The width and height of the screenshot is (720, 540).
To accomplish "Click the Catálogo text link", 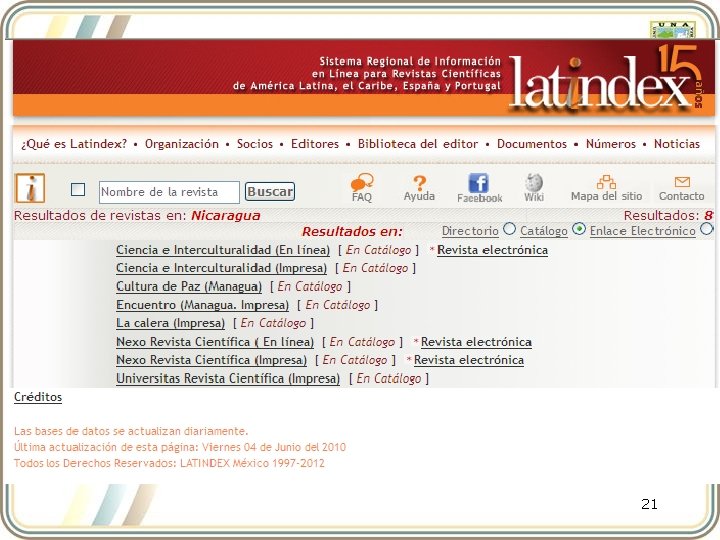I will click(x=544, y=231).
